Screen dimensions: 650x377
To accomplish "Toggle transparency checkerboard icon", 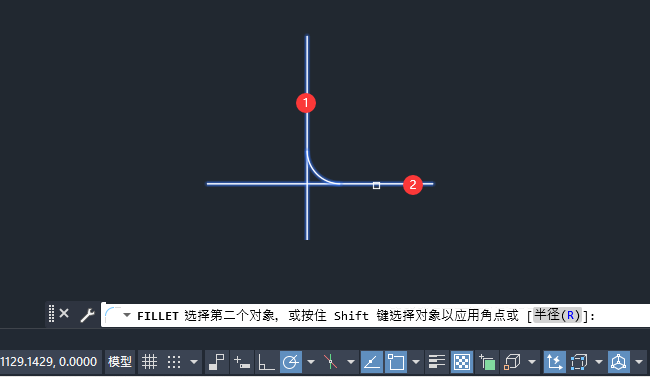I will click(462, 362).
